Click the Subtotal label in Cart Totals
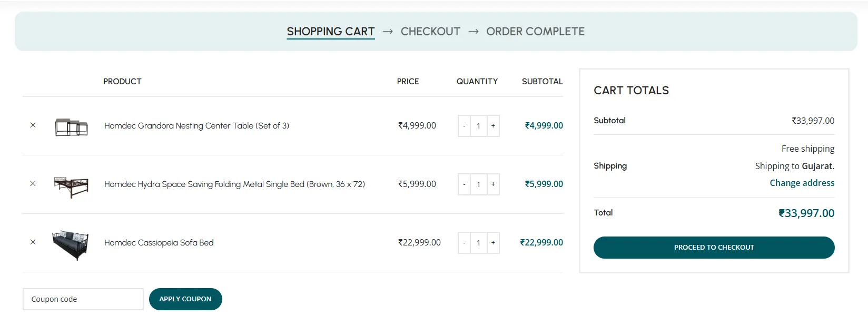This screenshot has width=868, height=325. coord(609,120)
